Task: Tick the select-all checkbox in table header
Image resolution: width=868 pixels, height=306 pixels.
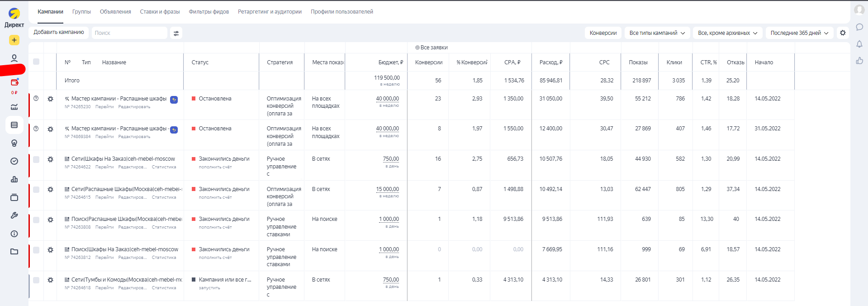Action: pyautogui.click(x=36, y=62)
